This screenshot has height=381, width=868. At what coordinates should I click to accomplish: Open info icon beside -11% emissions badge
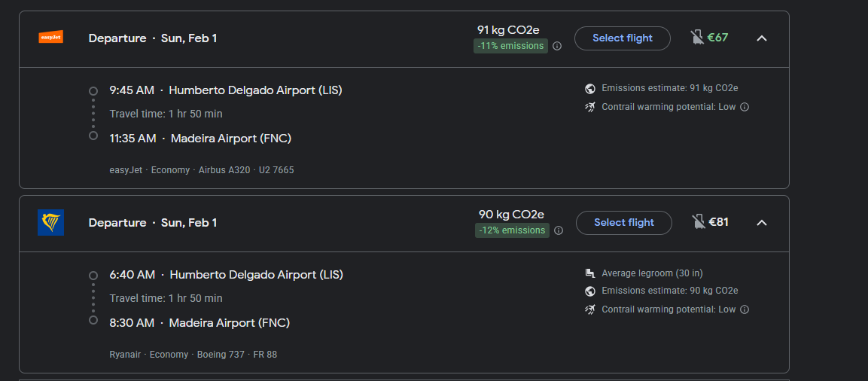coord(557,46)
